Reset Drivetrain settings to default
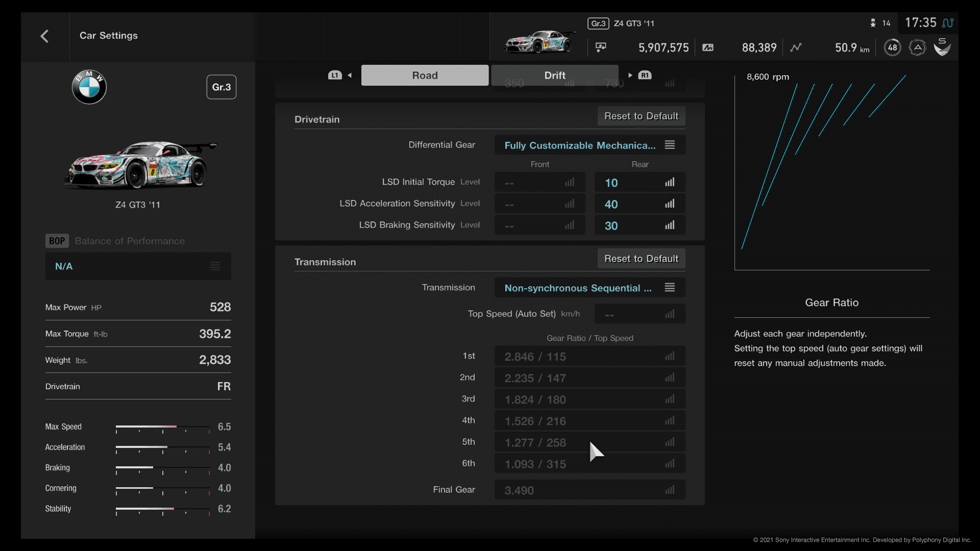980x551 pixels. coord(641,116)
